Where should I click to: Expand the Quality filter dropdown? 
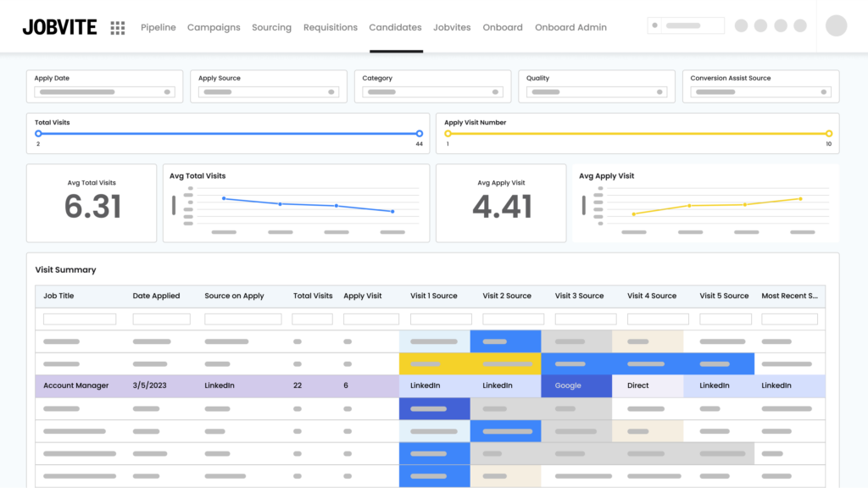tap(597, 91)
